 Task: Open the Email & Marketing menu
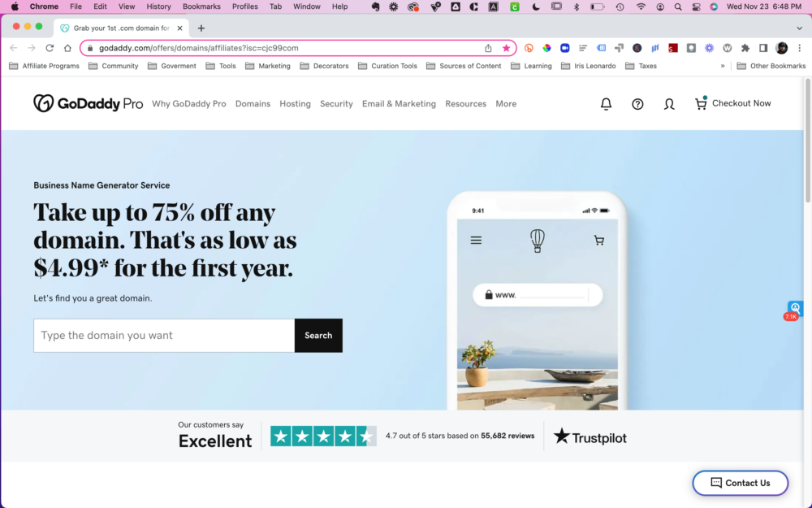pyautogui.click(x=399, y=104)
